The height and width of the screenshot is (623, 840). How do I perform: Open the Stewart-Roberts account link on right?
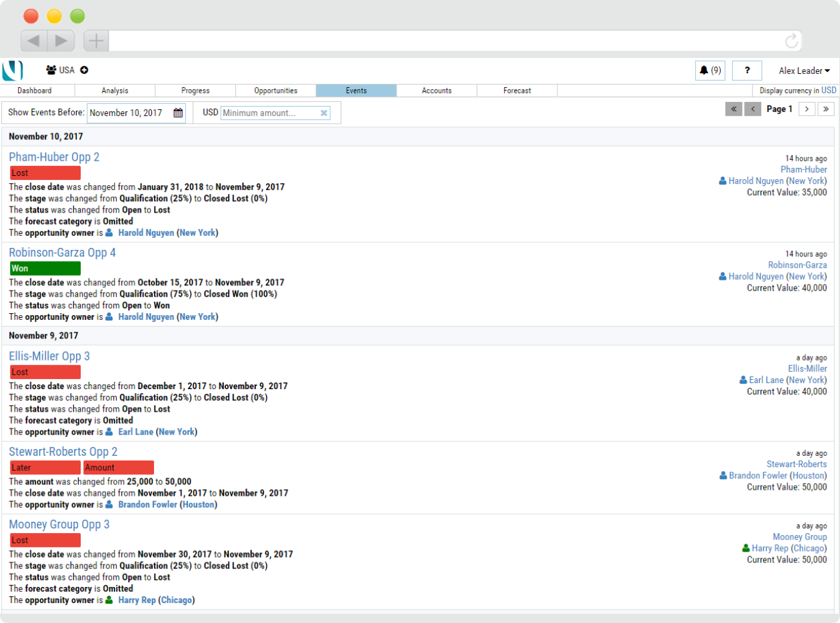[x=796, y=464]
